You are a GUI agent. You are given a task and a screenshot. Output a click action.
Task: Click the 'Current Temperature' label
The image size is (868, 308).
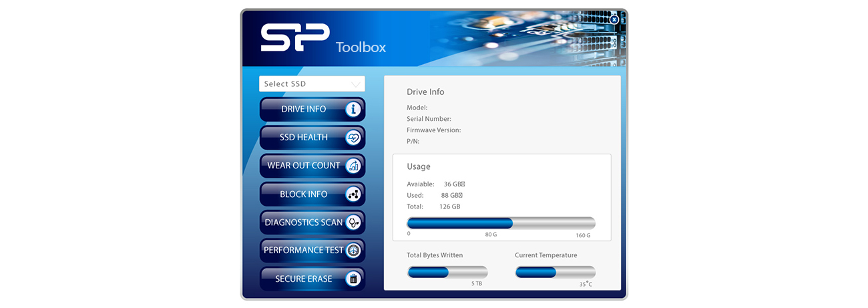coord(546,255)
